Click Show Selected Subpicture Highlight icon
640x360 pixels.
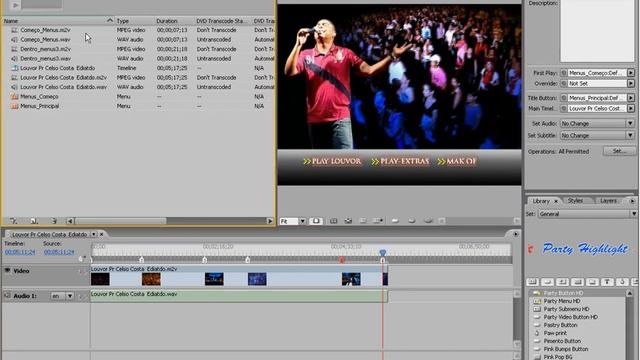(x=411, y=221)
